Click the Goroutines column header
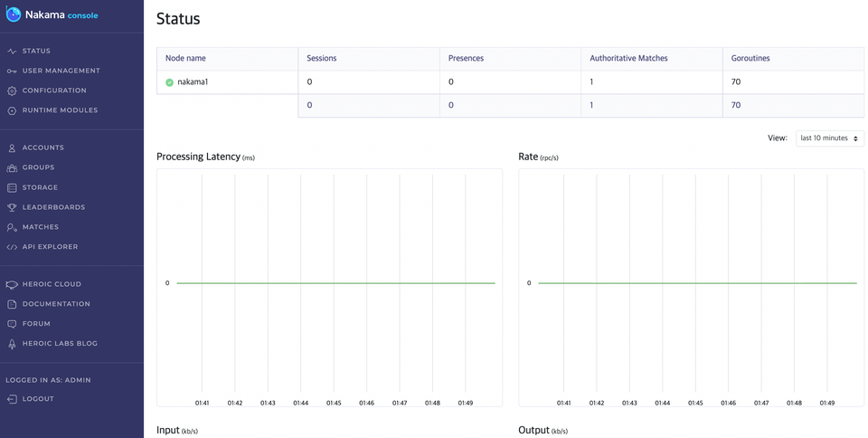This screenshot has width=868, height=438. (750, 58)
